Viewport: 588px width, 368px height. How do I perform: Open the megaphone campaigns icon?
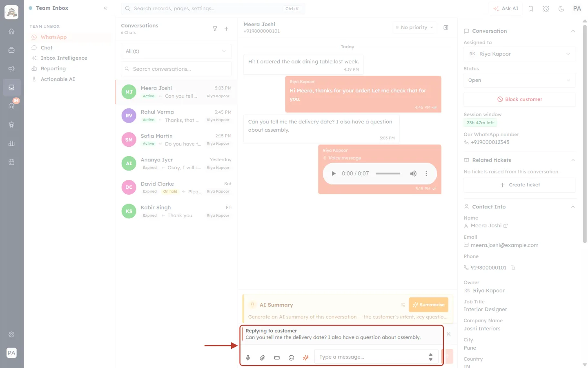(11, 69)
